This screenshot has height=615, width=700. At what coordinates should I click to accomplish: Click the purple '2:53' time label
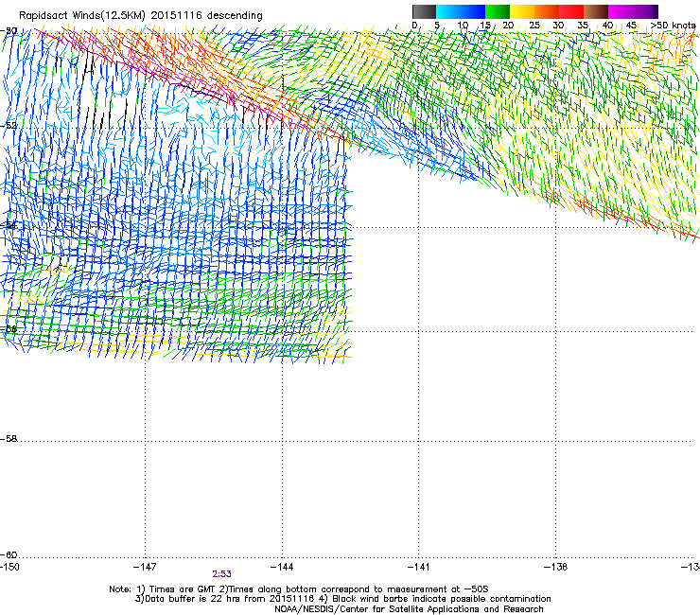pyautogui.click(x=222, y=574)
